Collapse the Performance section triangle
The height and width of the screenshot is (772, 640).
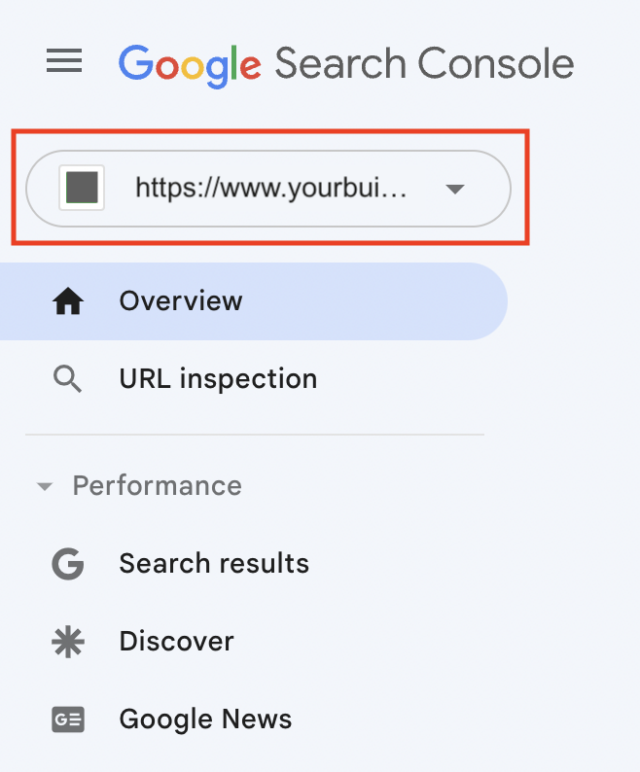(44, 487)
